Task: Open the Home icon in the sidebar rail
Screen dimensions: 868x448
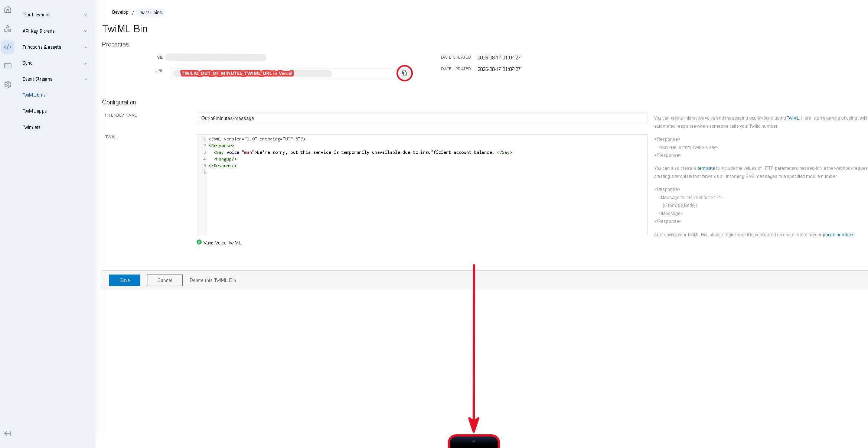Action: click(8, 10)
